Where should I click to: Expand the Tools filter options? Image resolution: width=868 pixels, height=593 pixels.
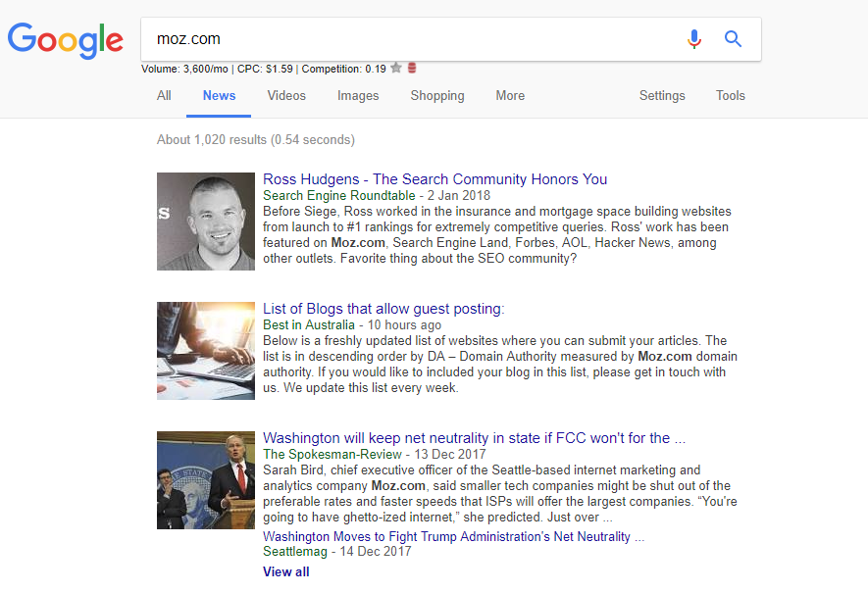tap(731, 96)
